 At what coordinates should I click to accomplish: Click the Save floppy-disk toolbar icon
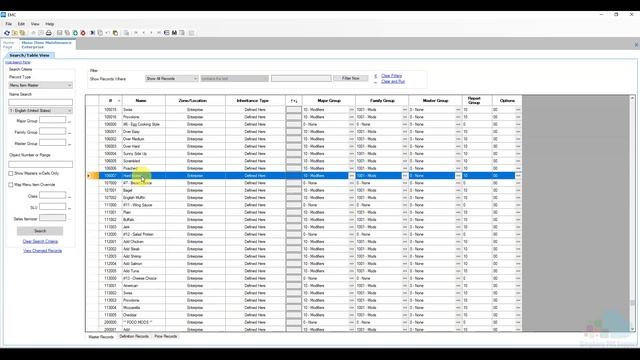click(x=60, y=33)
